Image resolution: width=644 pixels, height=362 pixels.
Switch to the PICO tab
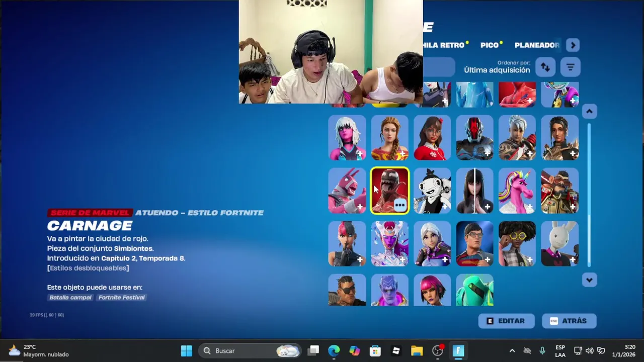(x=489, y=45)
